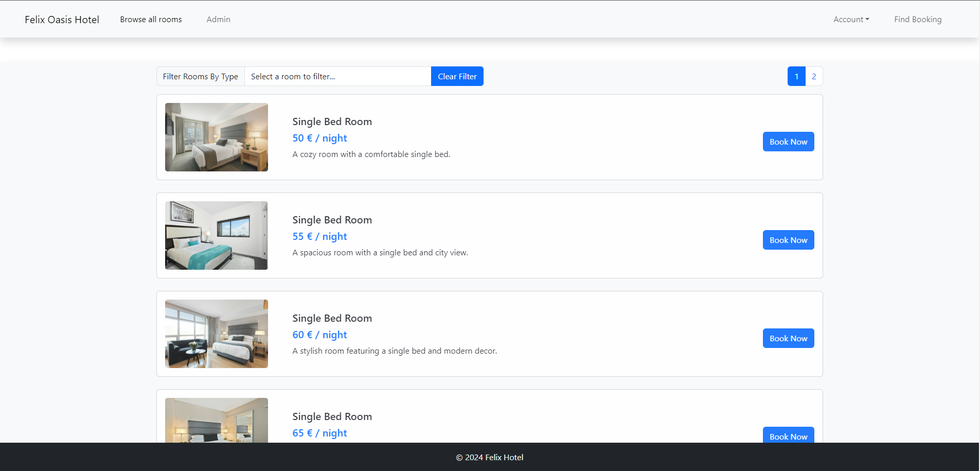Image resolution: width=980 pixels, height=471 pixels.
Task: Go to page 2 of room results
Action: 814,76
